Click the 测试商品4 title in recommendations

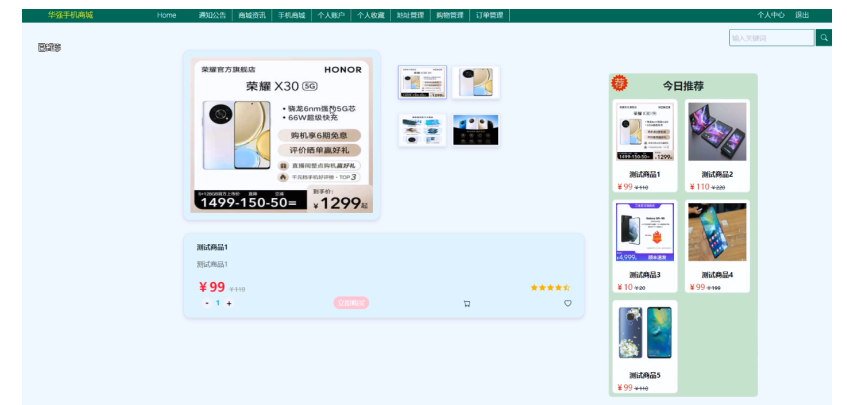717,275
